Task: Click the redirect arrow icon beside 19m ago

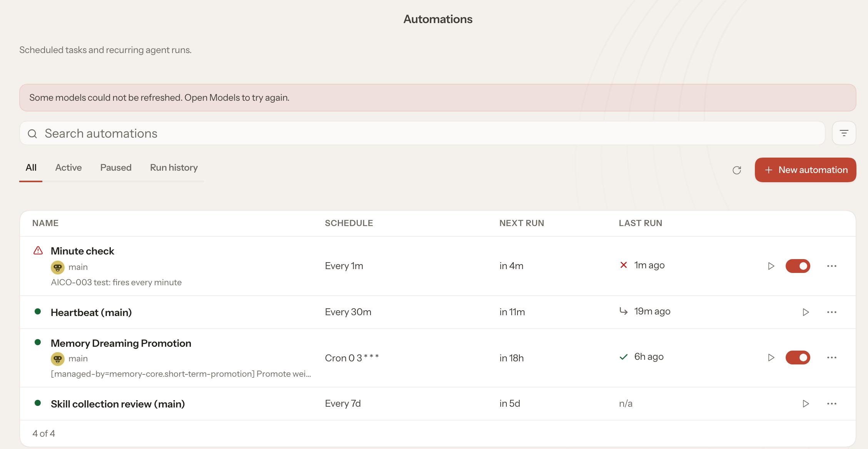Action: [x=624, y=311]
